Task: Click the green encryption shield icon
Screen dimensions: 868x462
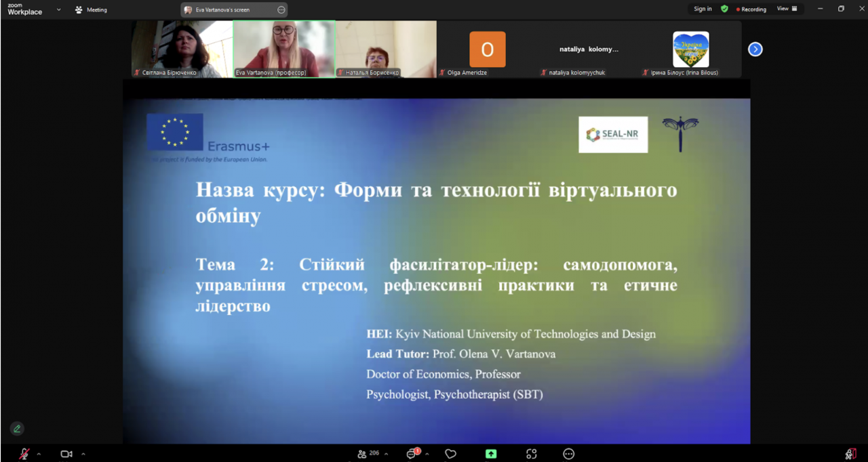Action: pos(724,9)
